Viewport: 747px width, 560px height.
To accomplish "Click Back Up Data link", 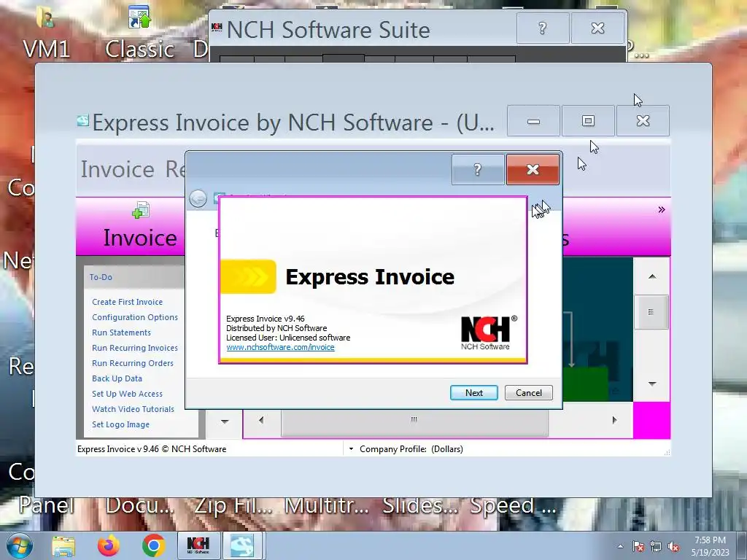I will click(117, 378).
